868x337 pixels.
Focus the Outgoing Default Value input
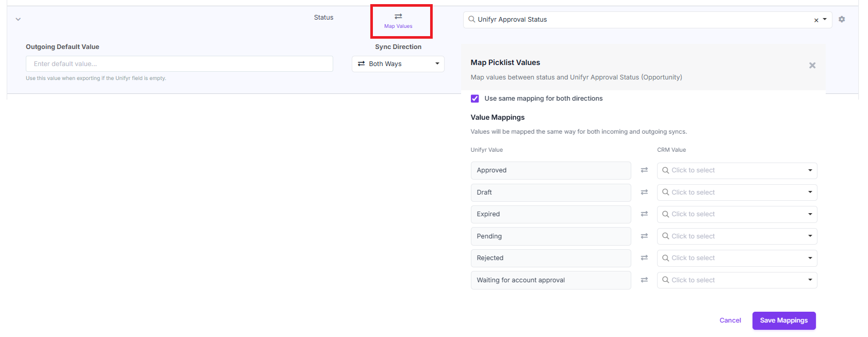click(x=179, y=64)
